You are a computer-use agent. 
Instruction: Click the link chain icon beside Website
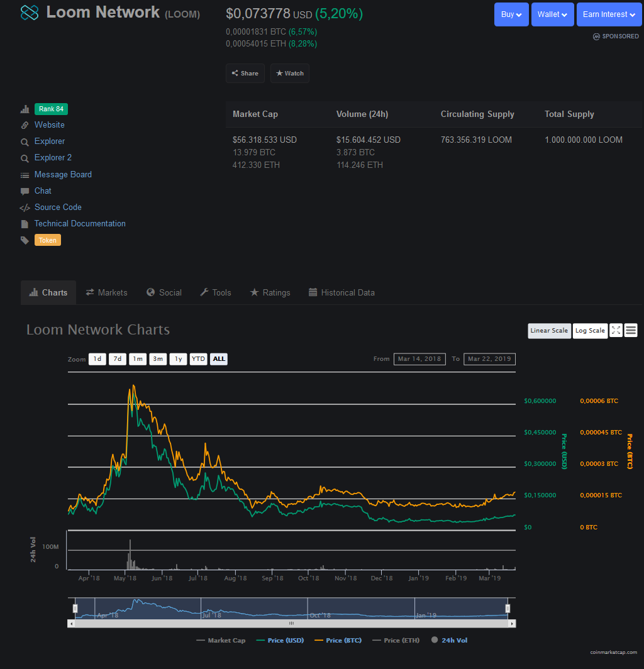coord(25,125)
